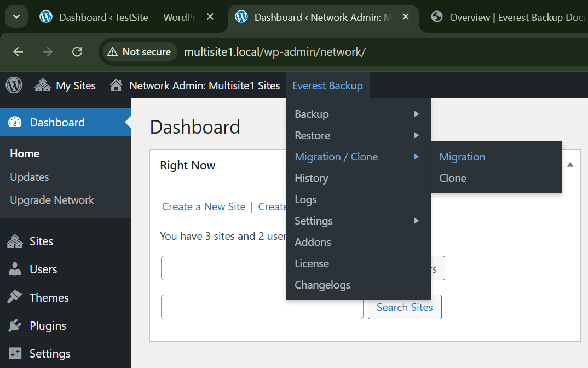Expand the Everest Backup Settings submenu

tap(313, 221)
